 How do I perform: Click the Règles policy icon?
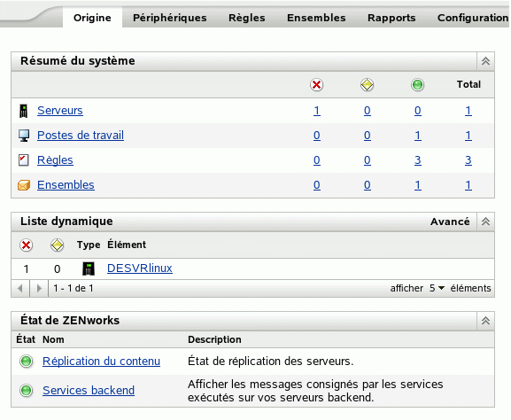(23, 160)
